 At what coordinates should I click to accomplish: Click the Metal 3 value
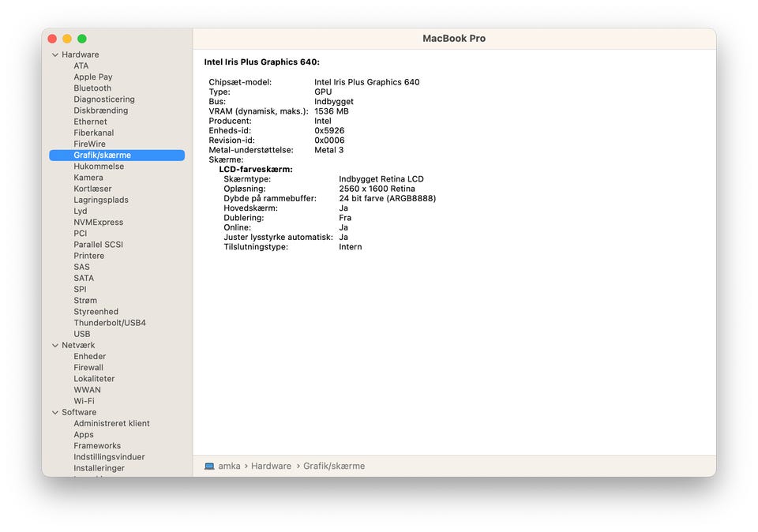pyautogui.click(x=328, y=150)
